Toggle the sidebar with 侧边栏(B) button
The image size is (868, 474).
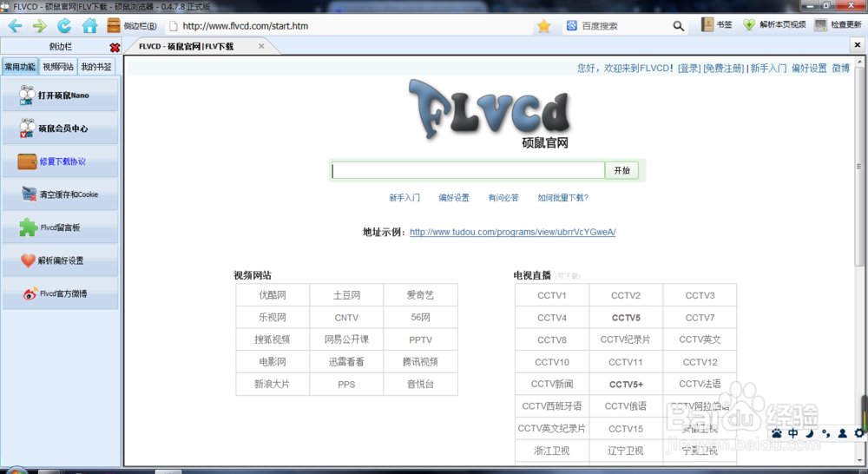pos(132,25)
